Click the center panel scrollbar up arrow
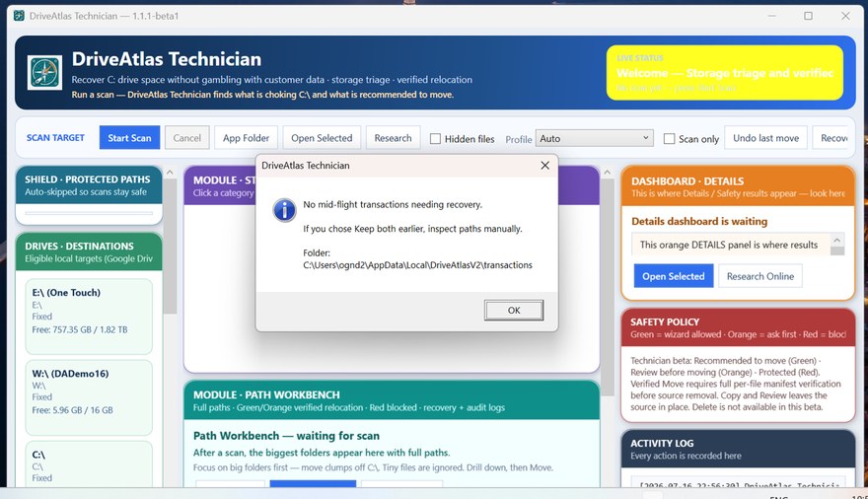Screen dimensions: 868x499 (607, 173)
